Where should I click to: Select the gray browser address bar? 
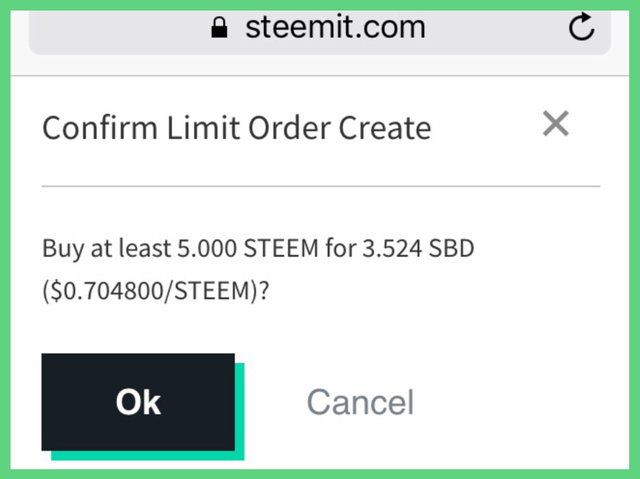320,33
